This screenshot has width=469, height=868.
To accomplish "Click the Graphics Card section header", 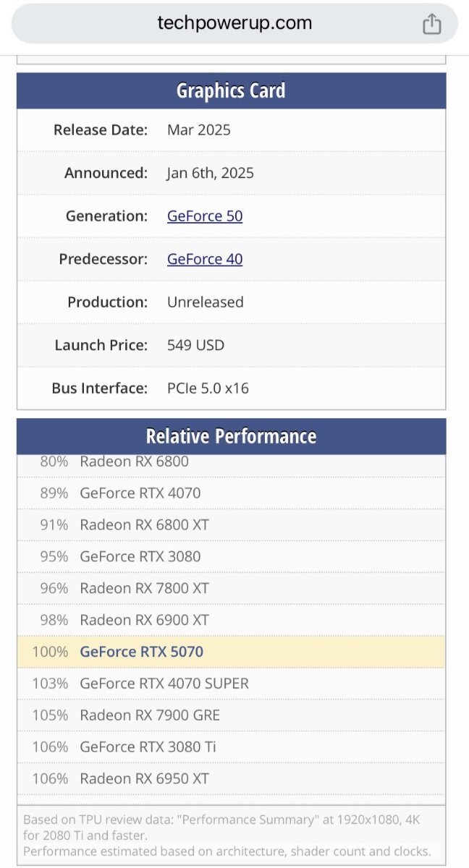I will [x=232, y=91].
